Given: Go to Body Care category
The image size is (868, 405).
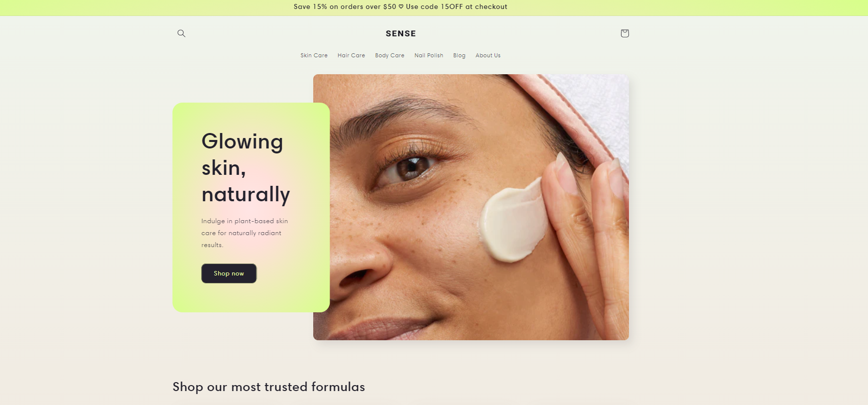Looking at the screenshot, I should tap(389, 55).
